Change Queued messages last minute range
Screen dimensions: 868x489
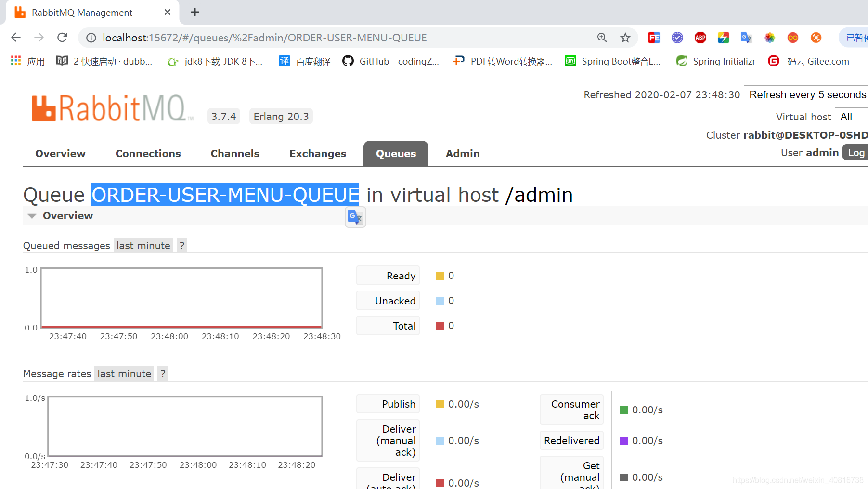(143, 246)
